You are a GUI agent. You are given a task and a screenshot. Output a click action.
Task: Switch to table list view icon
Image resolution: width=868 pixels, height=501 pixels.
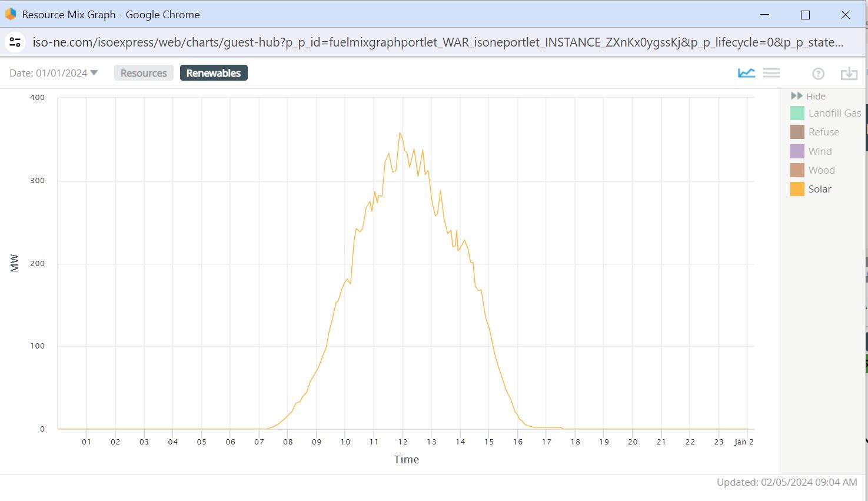point(771,73)
